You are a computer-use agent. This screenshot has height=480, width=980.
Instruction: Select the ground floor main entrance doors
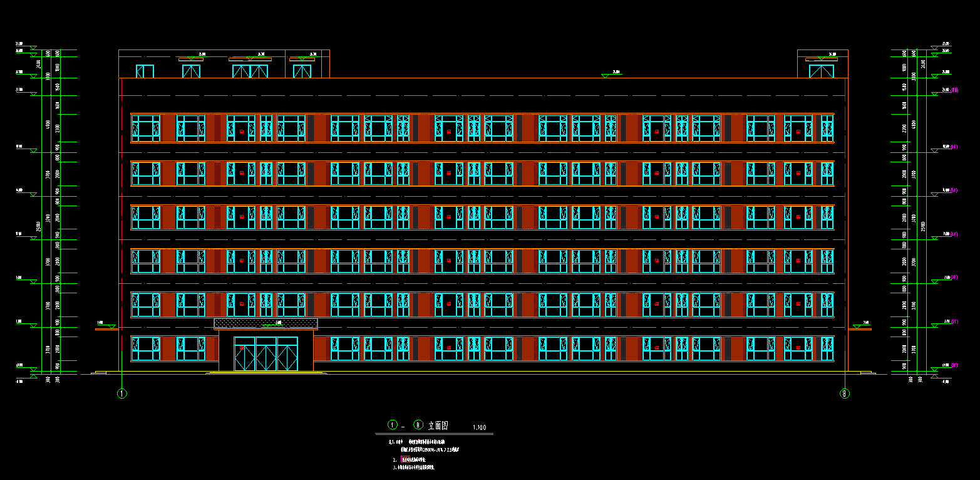pyautogui.click(x=266, y=354)
